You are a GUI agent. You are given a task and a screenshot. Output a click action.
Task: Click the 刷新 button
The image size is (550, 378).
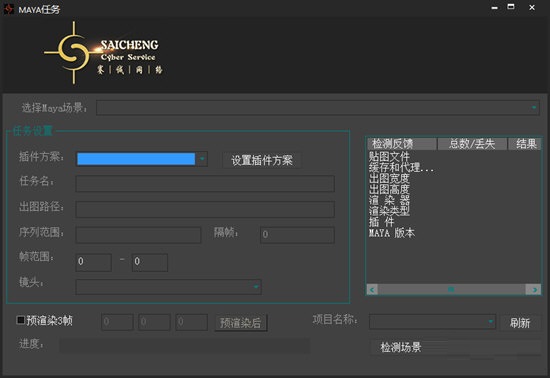520,323
